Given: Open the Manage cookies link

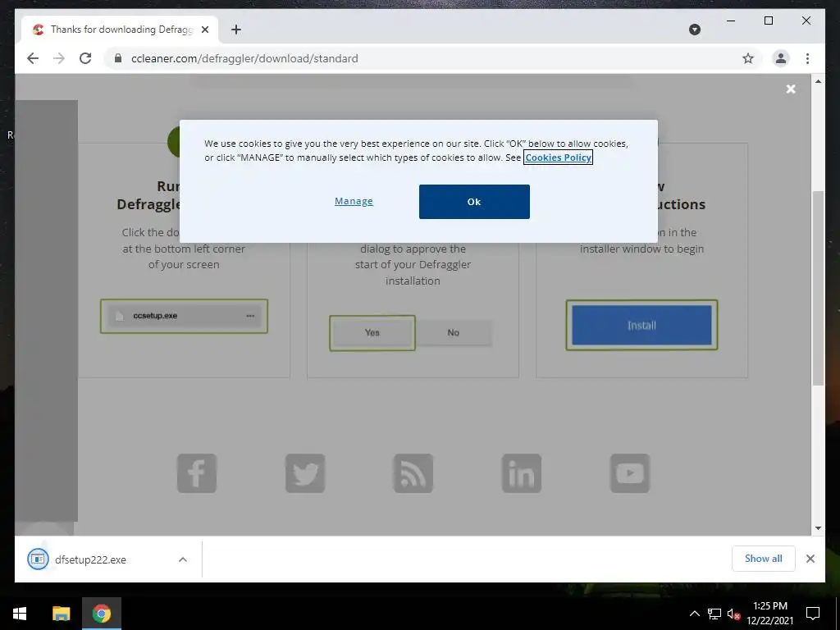Looking at the screenshot, I should tap(354, 201).
